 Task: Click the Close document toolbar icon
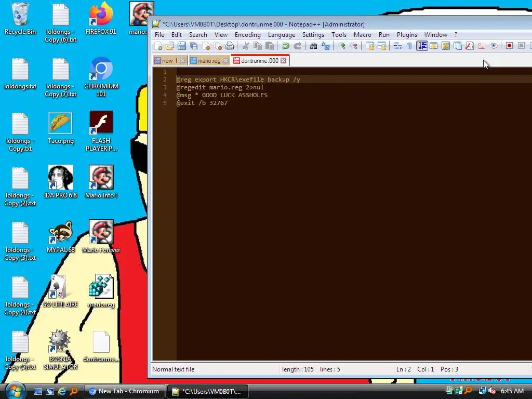[206, 46]
